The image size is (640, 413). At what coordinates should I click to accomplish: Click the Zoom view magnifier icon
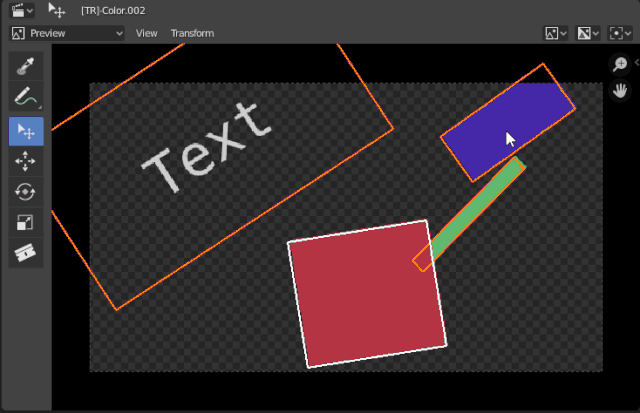620,64
